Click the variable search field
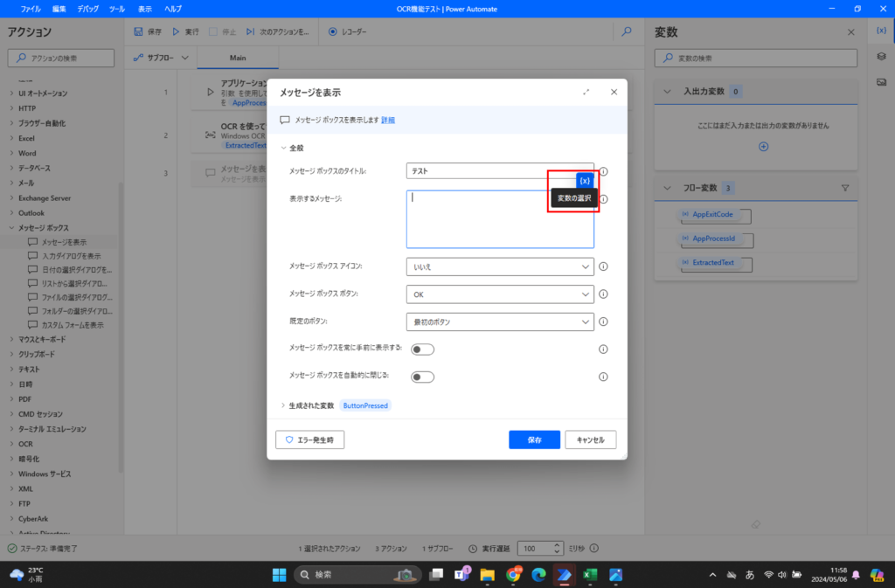This screenshot has width=895, height=588. 756,59
